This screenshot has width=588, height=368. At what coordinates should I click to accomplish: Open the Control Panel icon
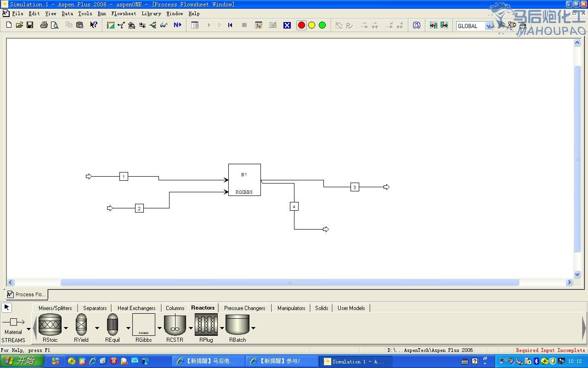(195, 25)
